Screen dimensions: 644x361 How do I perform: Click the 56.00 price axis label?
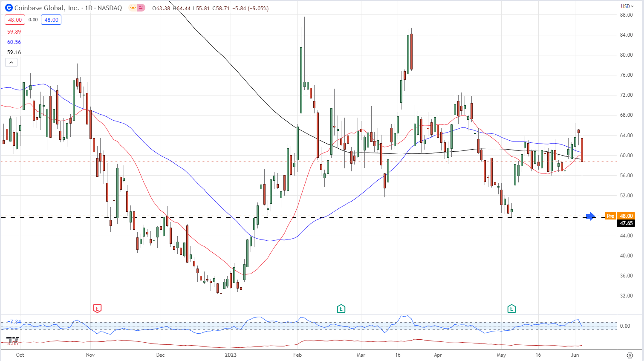tap(627, 176)
